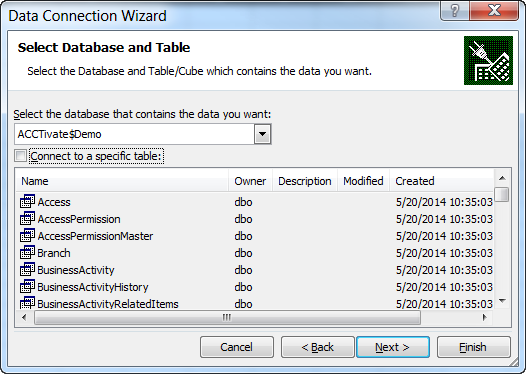
Task: Click the AccessPermissionMaster table icon
Action: (x=27, y=236)
